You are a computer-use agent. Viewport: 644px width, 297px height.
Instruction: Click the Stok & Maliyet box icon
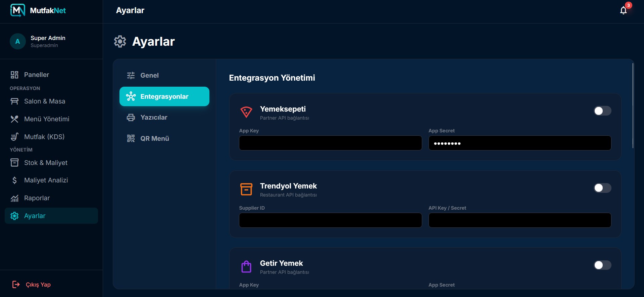pos(14,163)
